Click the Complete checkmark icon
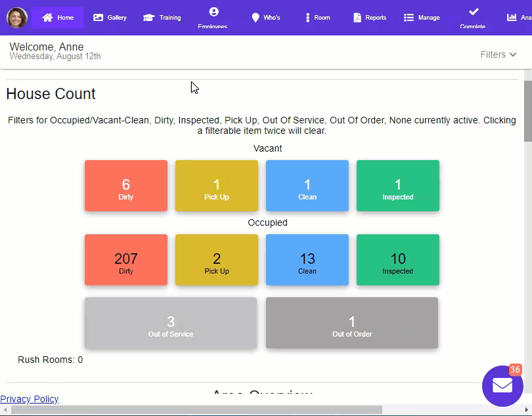 [473, 12]
